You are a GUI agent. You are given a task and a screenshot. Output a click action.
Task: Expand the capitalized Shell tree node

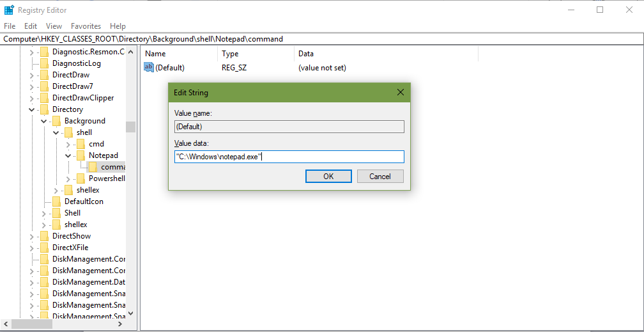click(x=44, y=213)
